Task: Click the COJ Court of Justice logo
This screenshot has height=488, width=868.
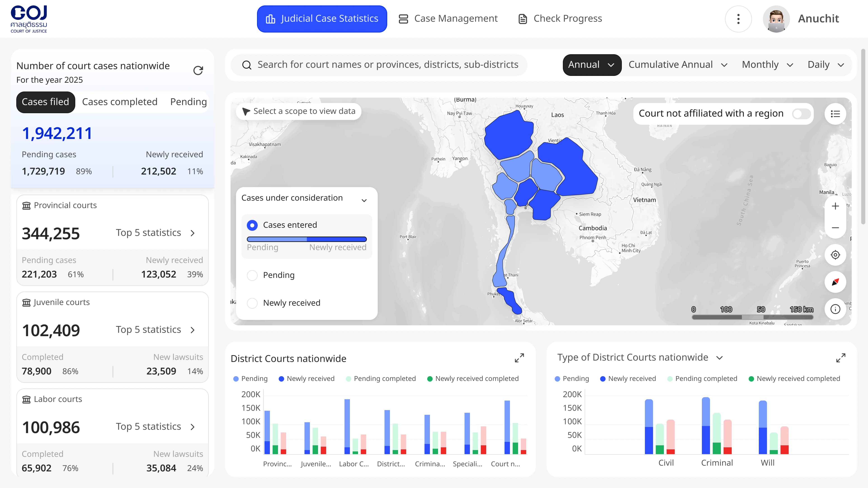Action: tap(29, 19)
